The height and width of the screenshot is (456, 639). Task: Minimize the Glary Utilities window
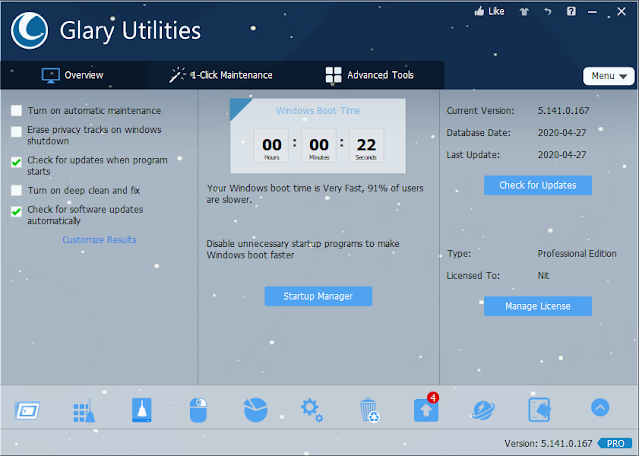coord(593,12)
